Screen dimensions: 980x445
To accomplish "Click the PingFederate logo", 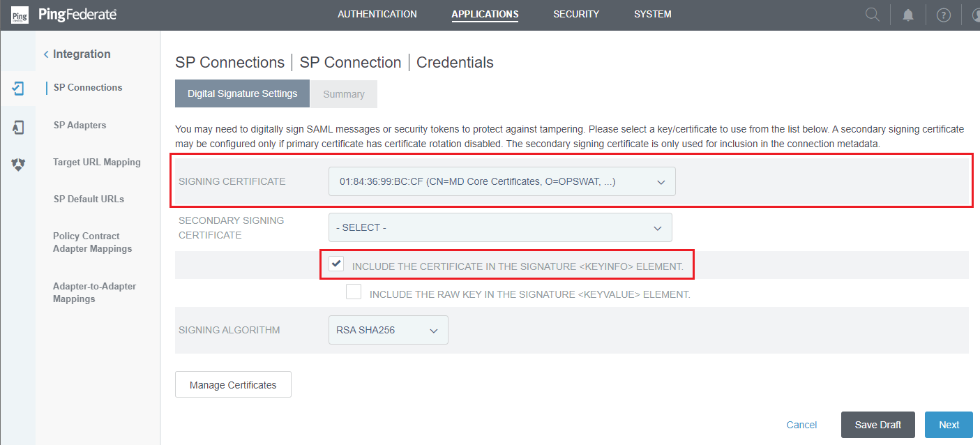I will 63,15.
